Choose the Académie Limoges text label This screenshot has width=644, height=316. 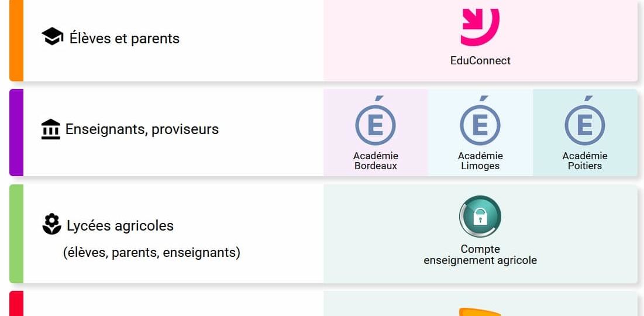tap(480, 161)
